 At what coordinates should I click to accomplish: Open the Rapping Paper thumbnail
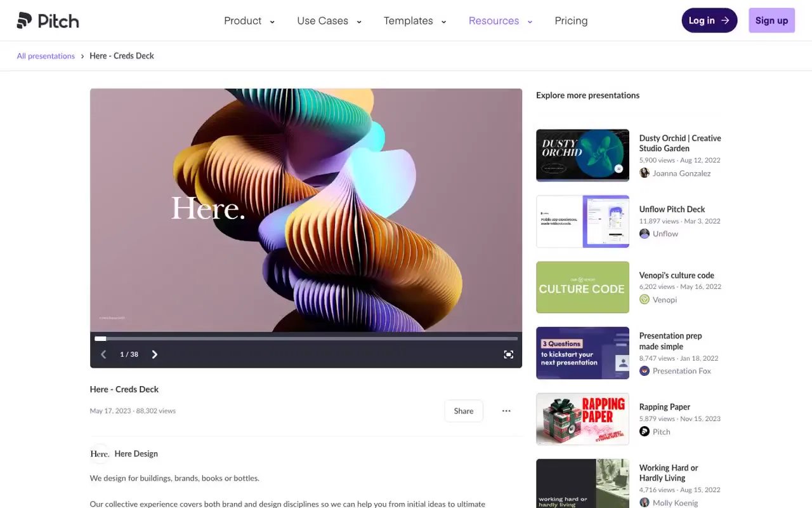[582, 419]
